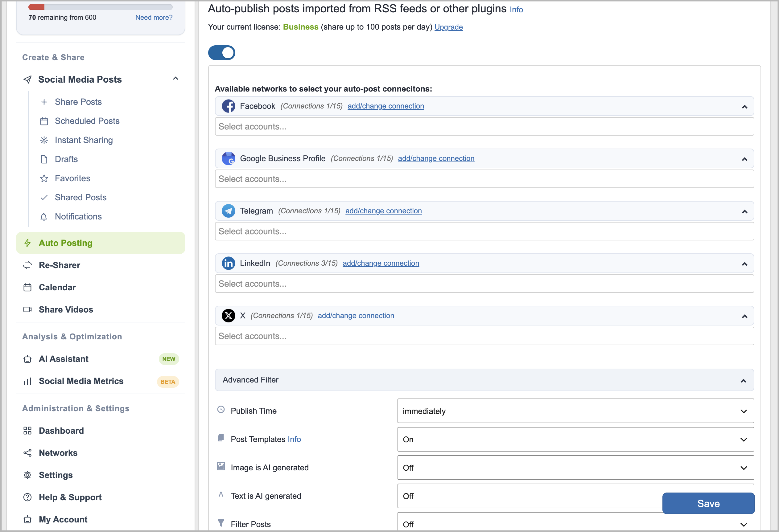The height and width of the screenshot is (532, 779).
Task: Click the lightning bolt Auto Posting icon
Action: tap(27, 243)
